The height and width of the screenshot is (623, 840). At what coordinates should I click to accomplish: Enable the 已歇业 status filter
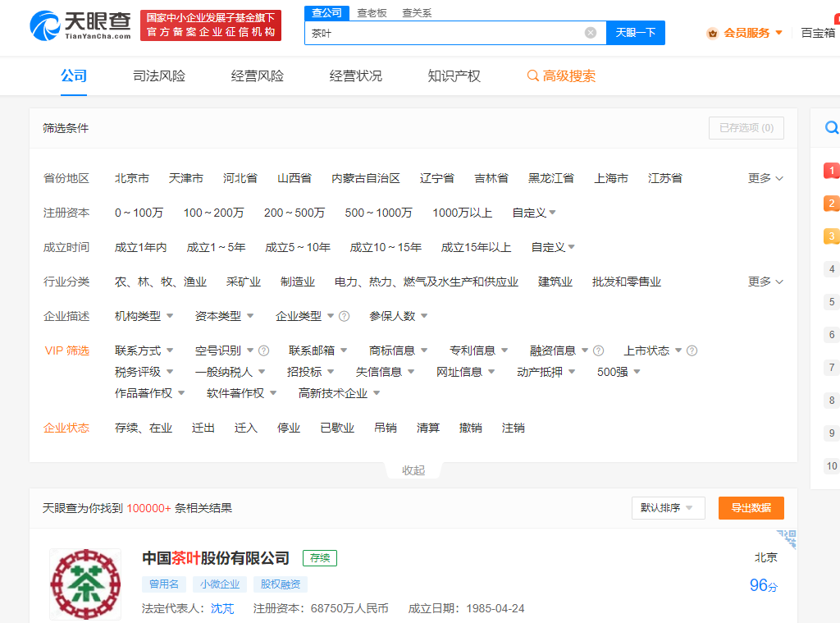pyautogui.click(x=337, y=428)
